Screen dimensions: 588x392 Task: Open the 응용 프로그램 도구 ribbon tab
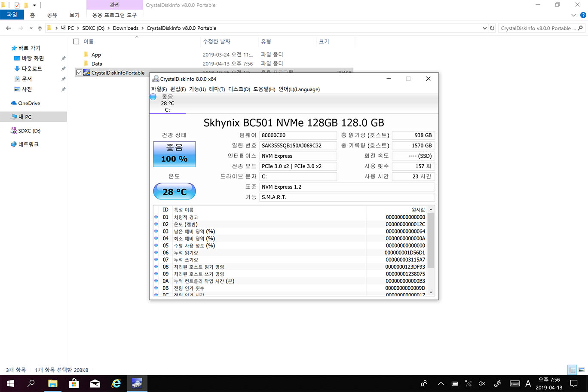click(x=114, y=15)
